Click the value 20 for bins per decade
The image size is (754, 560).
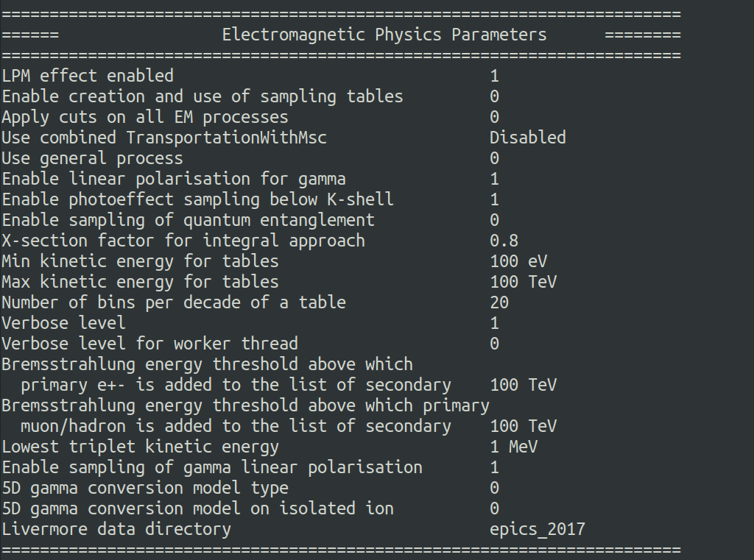coord(499,303)
